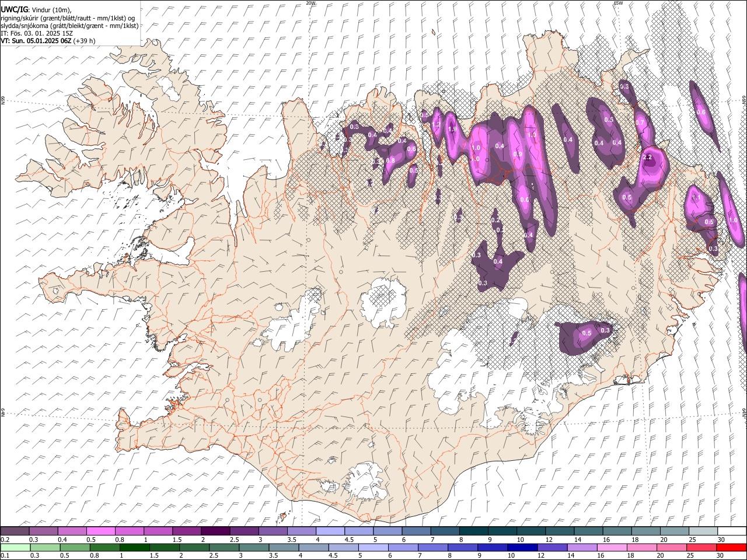747x560 pixels.
Task: Click the '1.1' precipitation value on the map
Action: point(696,198)
